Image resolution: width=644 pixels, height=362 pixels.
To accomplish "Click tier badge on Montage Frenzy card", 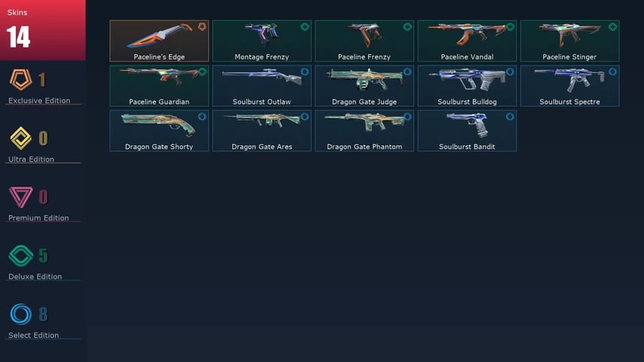I will [305, 26].
